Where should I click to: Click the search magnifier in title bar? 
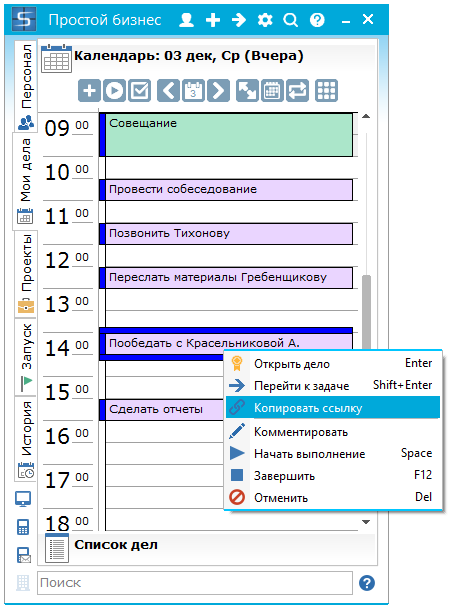pos(290,20)
